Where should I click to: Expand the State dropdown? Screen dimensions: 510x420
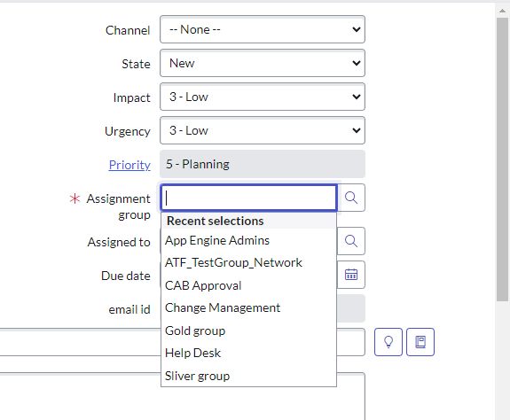click(x=263, y=63)
